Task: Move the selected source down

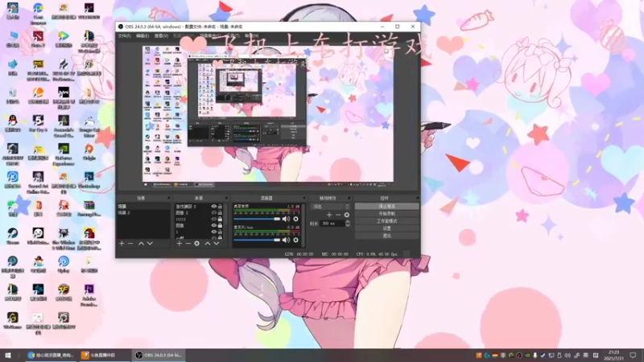Action: [x=216, y=244]
